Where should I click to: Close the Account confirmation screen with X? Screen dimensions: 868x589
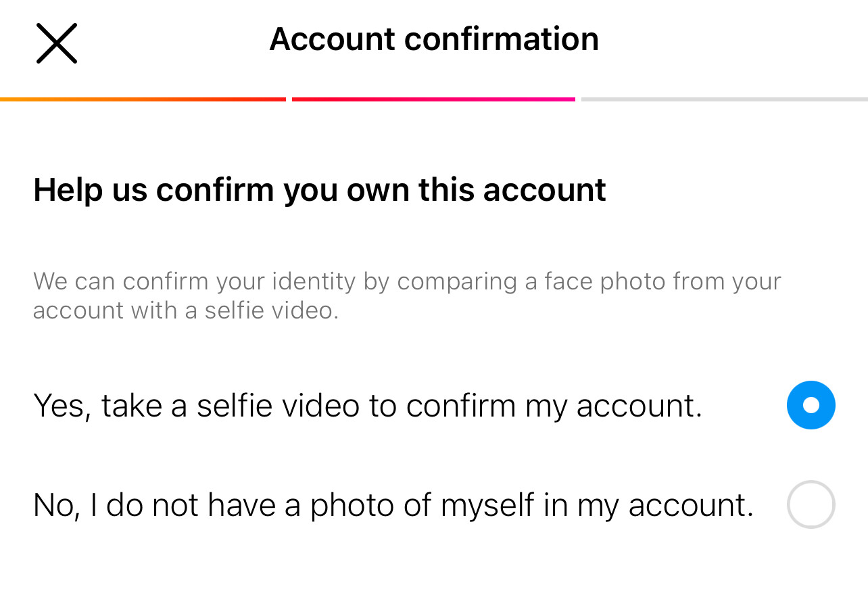coord(57,43)
